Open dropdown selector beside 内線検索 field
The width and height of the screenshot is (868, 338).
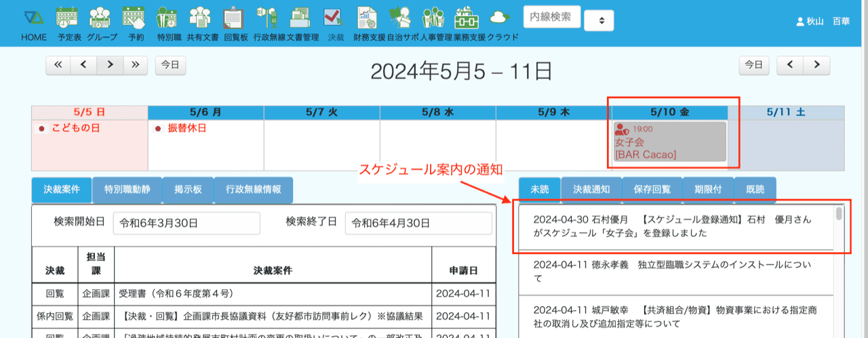(599, 20)
